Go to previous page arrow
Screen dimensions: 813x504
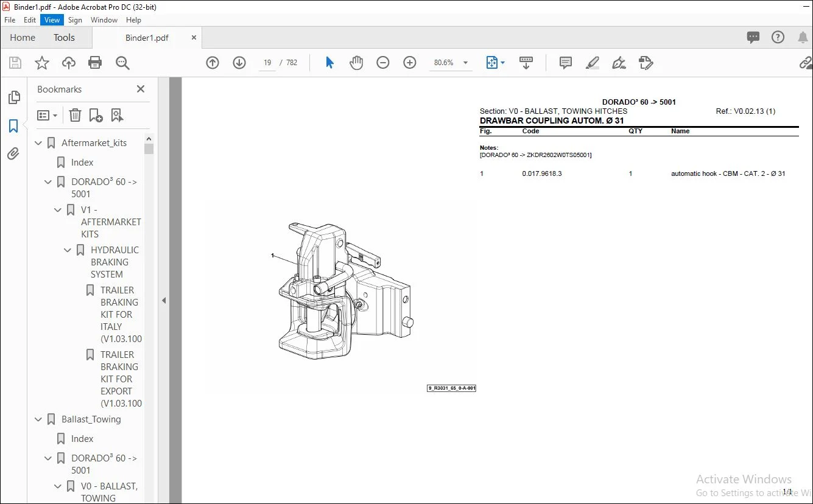tap(213, 63)
